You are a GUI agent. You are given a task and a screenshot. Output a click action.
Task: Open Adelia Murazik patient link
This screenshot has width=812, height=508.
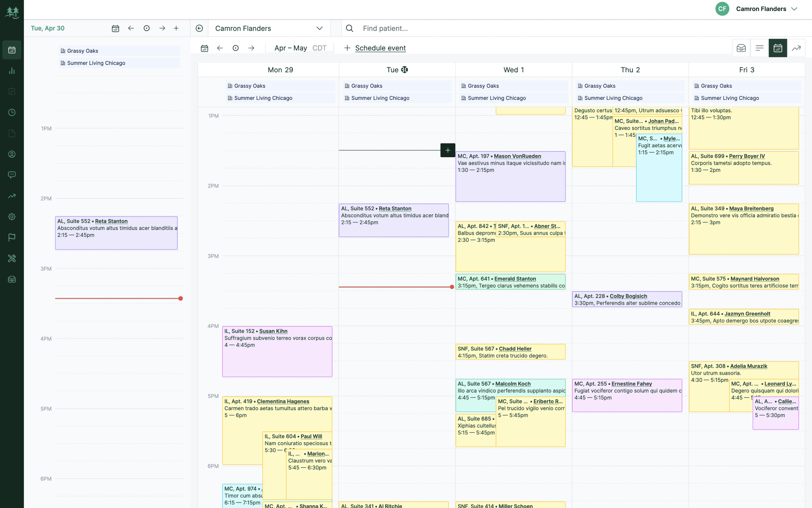[748, 366]
